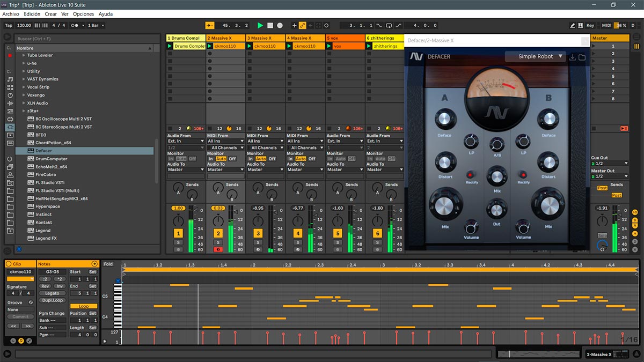Open All Channels dropdown on track 4
The image size is (644, 362).
click(305, 147)
